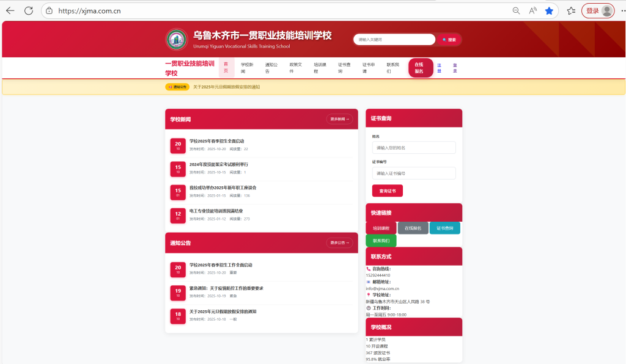View site info lock icon
This screenshot has width=626, height=364.
(x=50, y=11)
